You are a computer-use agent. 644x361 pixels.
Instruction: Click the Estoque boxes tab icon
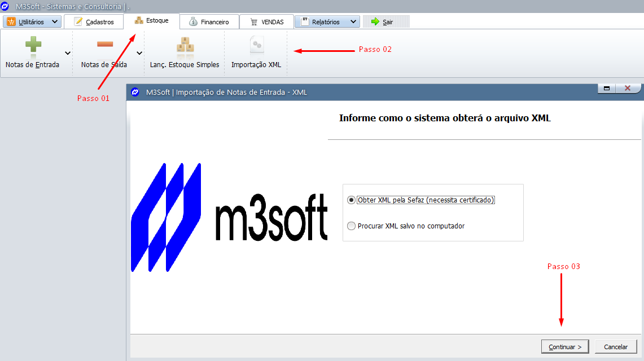coord(139,20)
